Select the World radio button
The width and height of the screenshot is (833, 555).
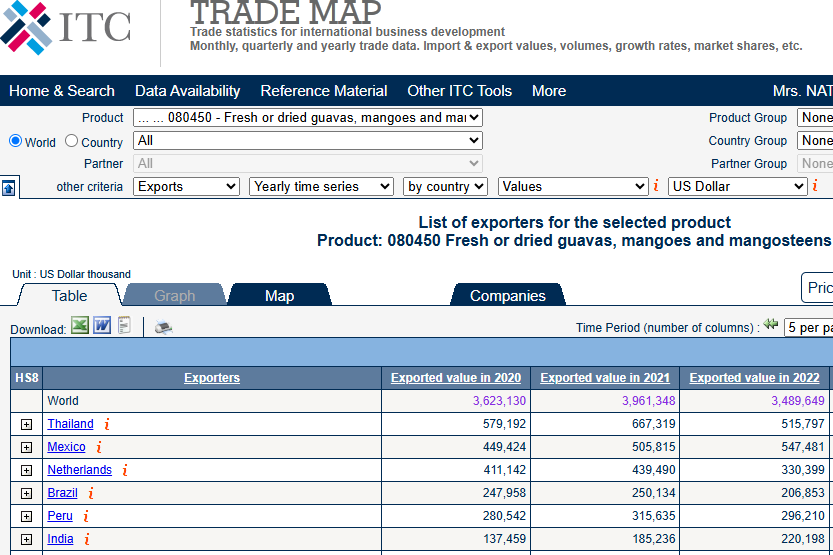coord(15,141)
